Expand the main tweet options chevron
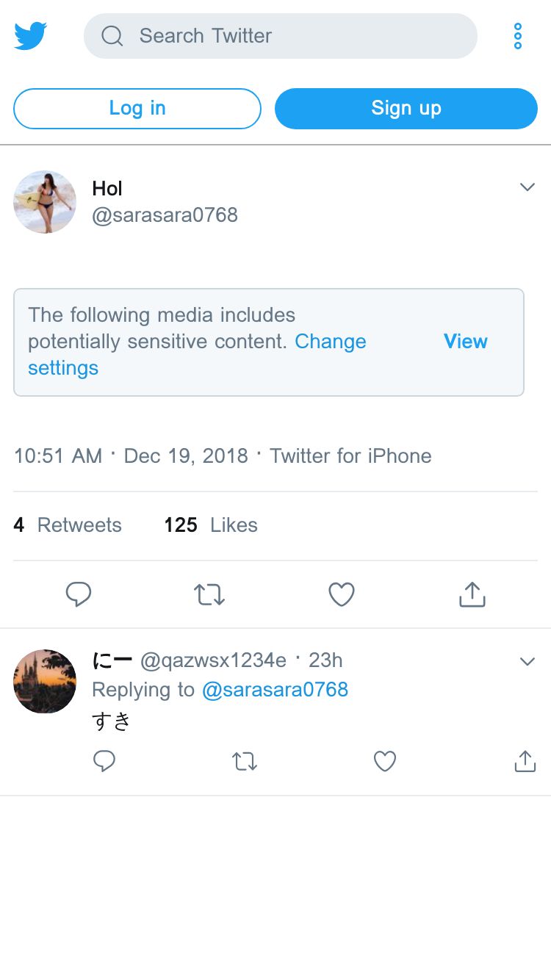Screen dimensions: 551x980 [527, 187]
